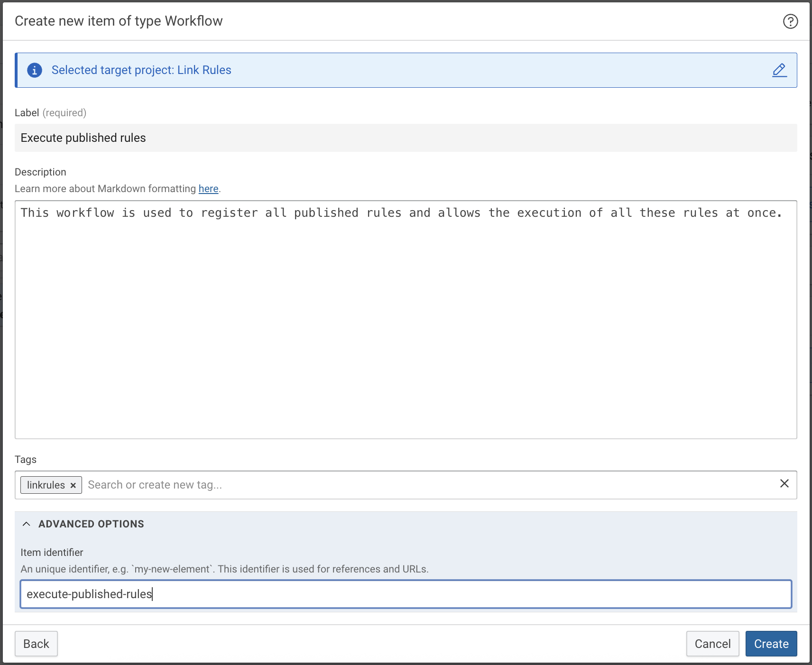Click the 'Label (required)' field caption
The image size is (812, 665).
[50, 113]
